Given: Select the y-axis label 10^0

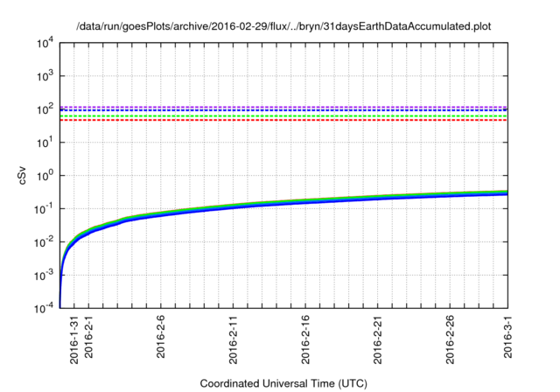Looking at the screenshot, I should click(45, 176).
